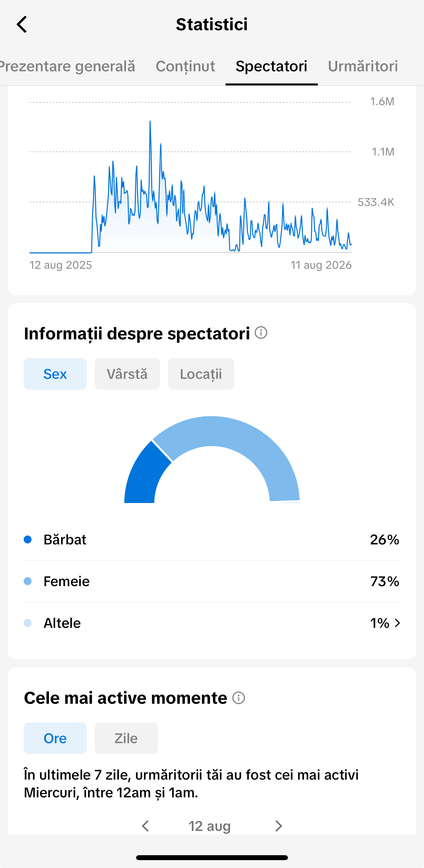
Task: Tap the back arrow icon
Action: 22,25
